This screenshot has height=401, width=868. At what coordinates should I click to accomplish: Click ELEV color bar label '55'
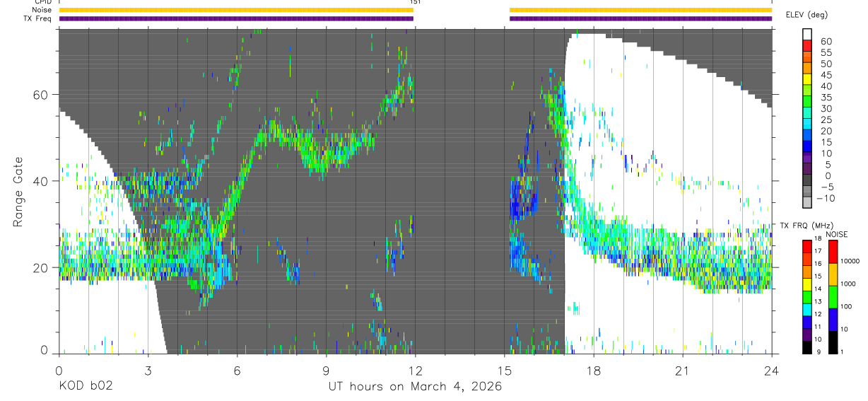(826, 53)
